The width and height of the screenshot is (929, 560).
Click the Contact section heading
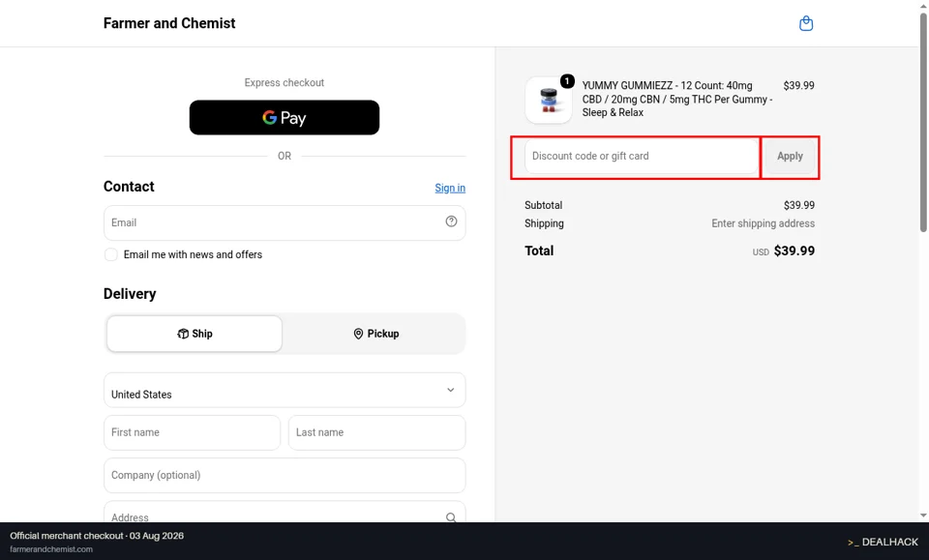tap(129, 187)
